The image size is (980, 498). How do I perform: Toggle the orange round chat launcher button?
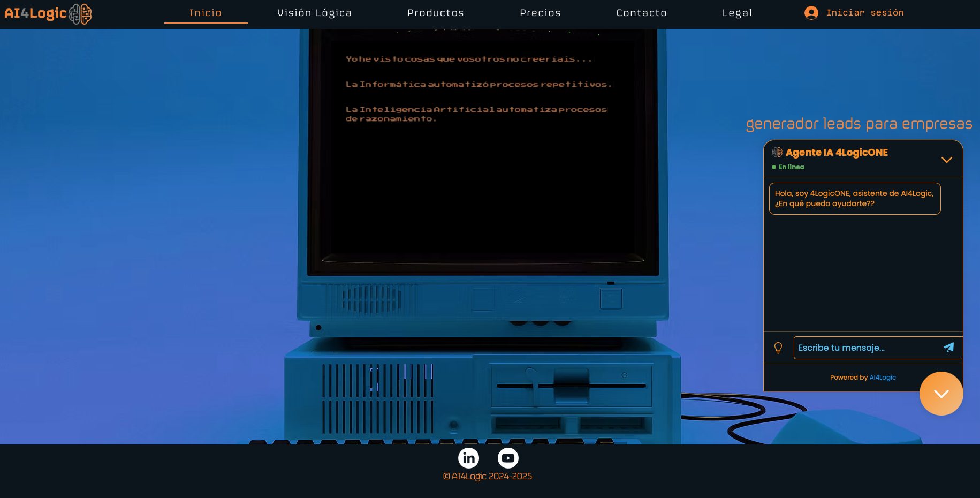coord(941,394)
